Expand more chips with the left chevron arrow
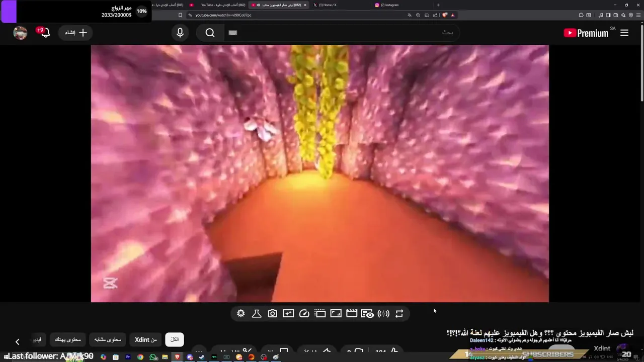This screenshot has height=362, width=644. click(17, 341)
